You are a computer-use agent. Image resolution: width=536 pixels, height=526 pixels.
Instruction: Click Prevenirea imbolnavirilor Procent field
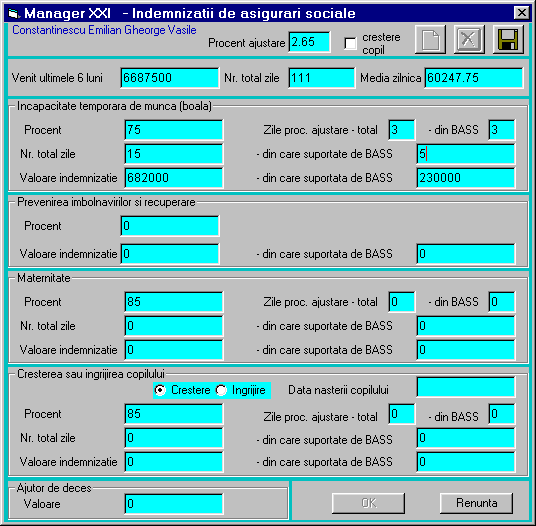click(170, 226)
